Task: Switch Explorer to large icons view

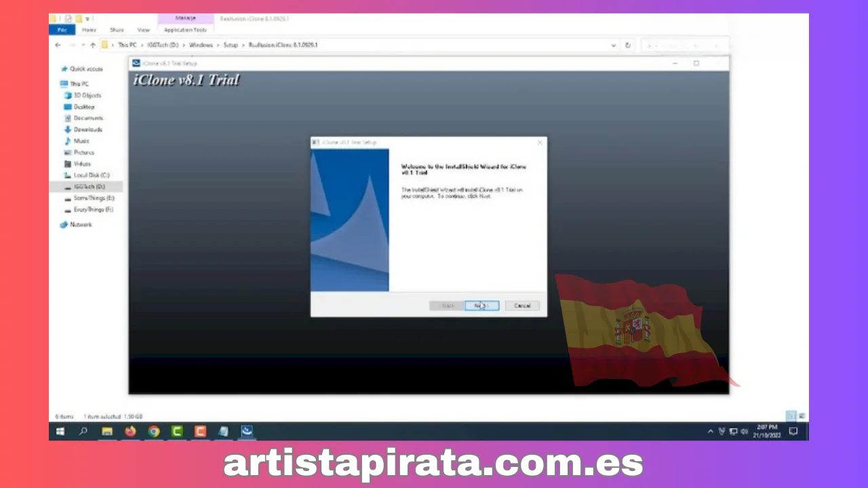Action: coord(802,415)
